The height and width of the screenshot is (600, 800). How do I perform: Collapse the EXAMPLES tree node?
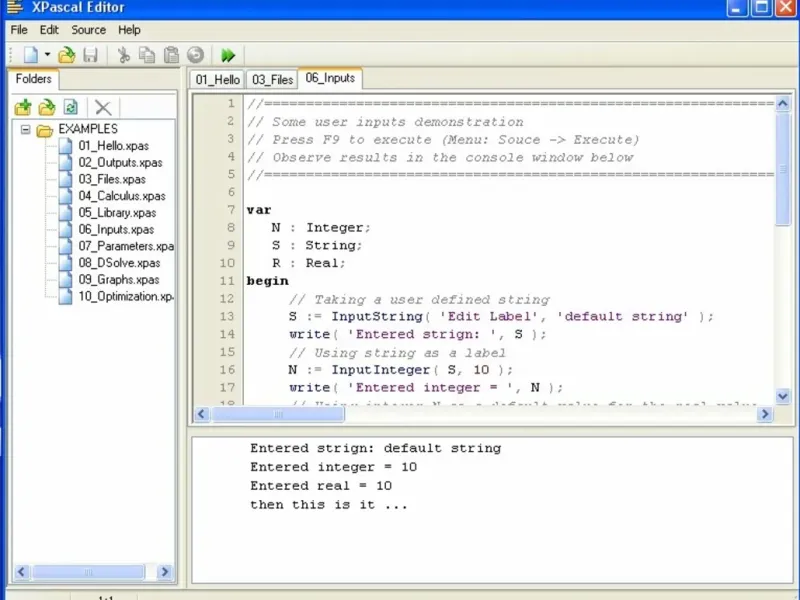(x=25, y=129)
